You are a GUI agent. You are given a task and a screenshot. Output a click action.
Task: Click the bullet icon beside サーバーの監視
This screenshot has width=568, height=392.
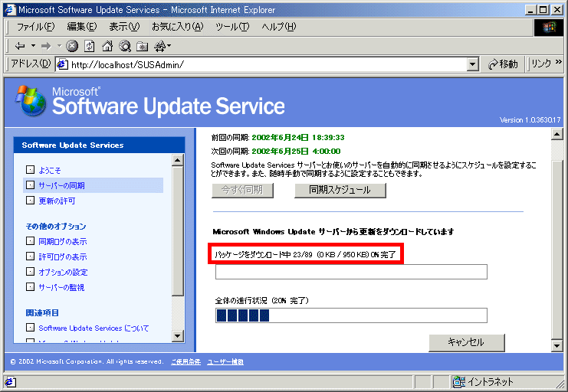point(31,286)
